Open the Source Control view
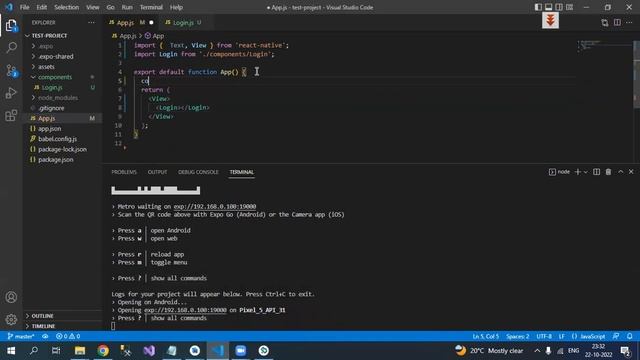640x360 pixels. point(11,71)
